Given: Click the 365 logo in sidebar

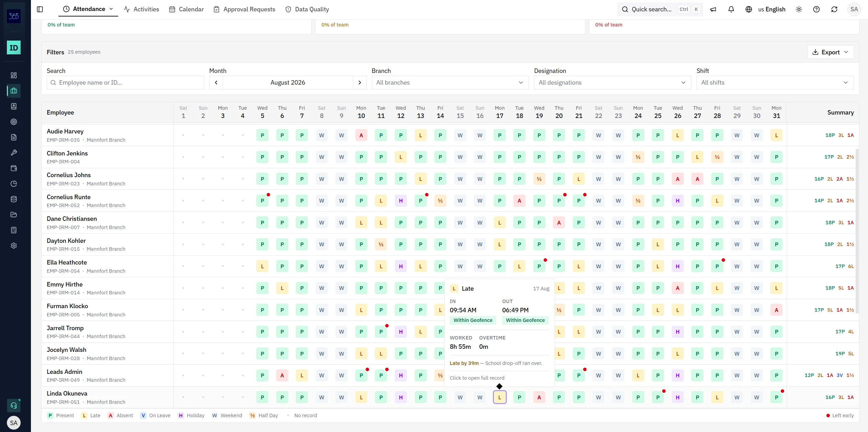Looking at the screenshot, I should click(x=14, y=16).
